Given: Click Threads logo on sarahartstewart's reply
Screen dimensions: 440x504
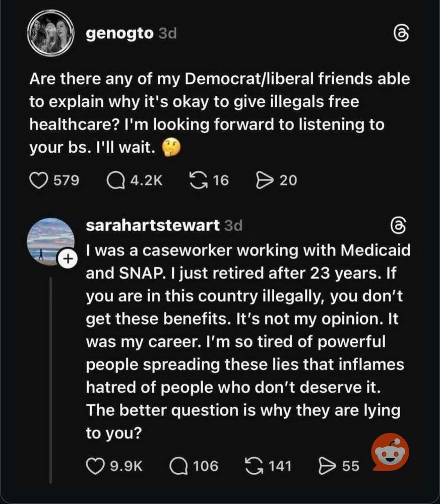Looking at the screenshot, I should (x=399, y=226).
